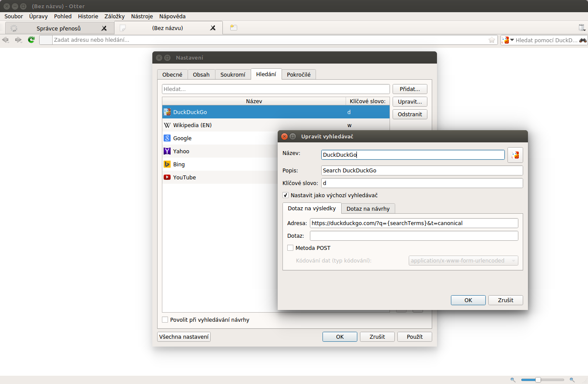Switch to the Správce přenosů browser tab

(59, 28)
